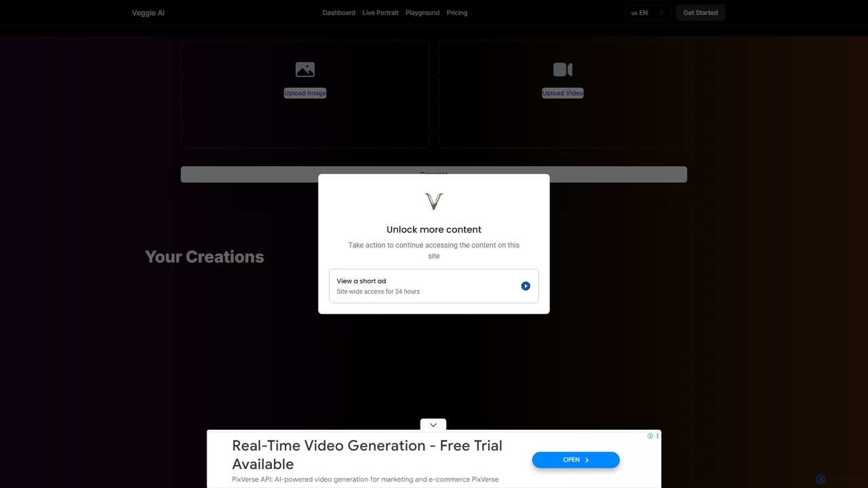Click the Real-Time Video Generation ad headline
This screenshot has height=488, width=868.
click(368, 455)
